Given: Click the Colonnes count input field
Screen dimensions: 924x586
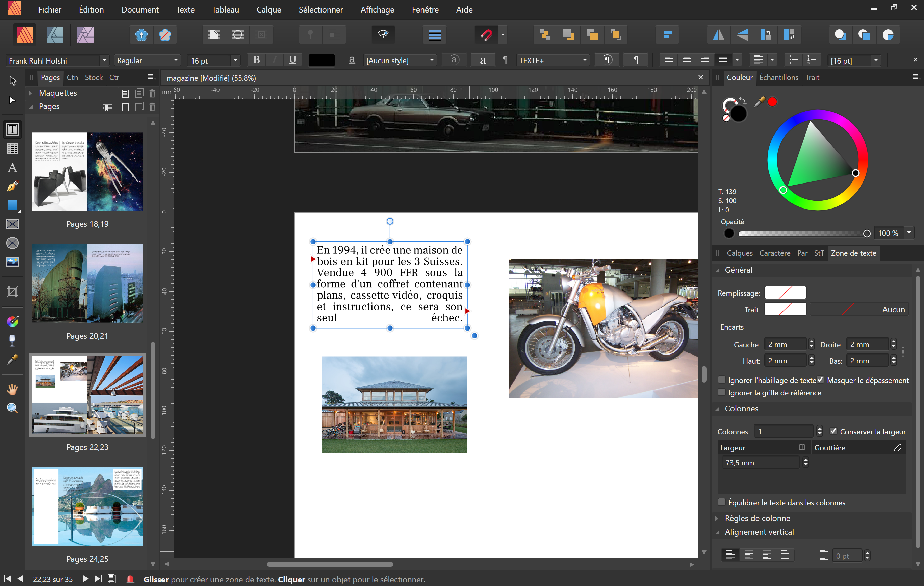Looking at the screenshot, I should [783, 431].
